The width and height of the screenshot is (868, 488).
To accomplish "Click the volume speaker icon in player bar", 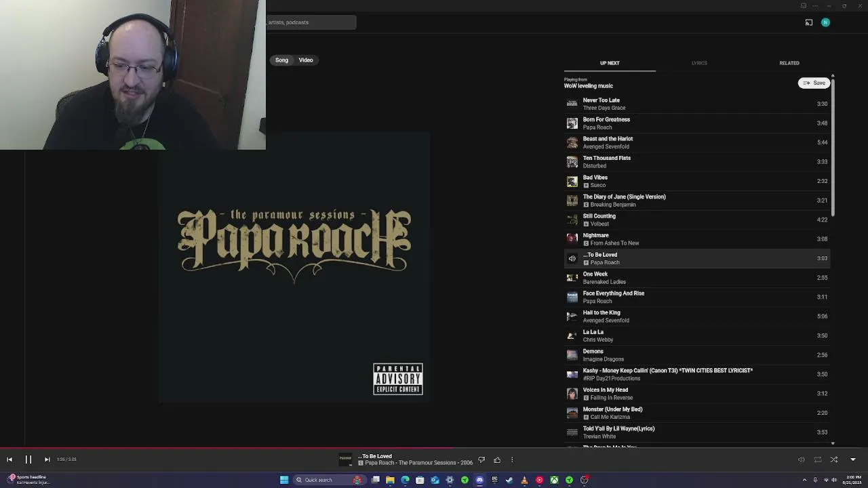I will point(801,460).
